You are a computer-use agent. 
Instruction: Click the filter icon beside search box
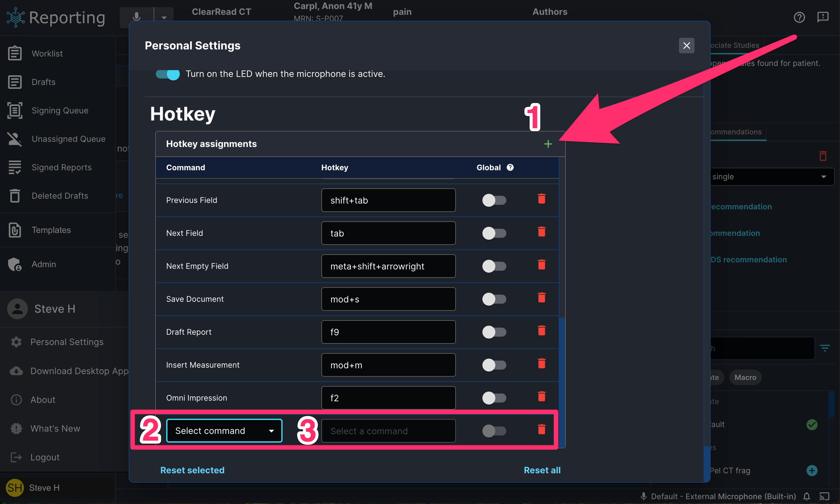825,348
